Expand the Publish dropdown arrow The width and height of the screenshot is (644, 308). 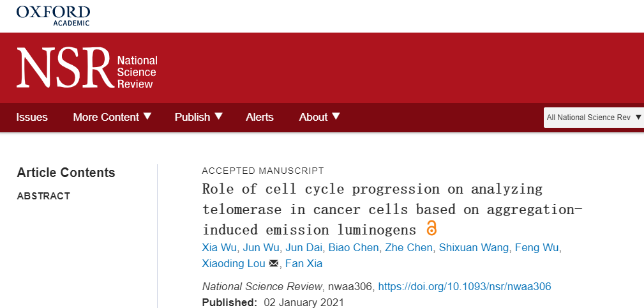pyautogui.click(x=218, y=117)
